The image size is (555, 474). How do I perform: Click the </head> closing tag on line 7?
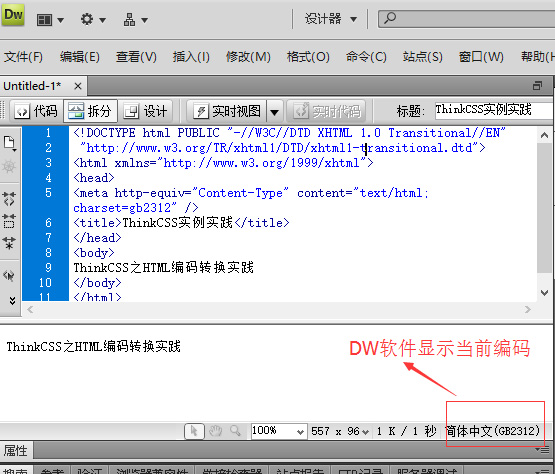pyautogui.click(x=97, y=238)
